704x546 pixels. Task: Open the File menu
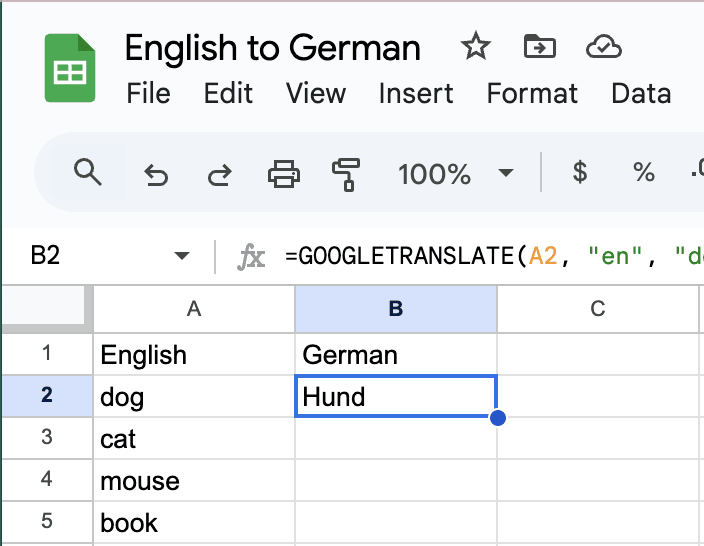pos(148,93)
